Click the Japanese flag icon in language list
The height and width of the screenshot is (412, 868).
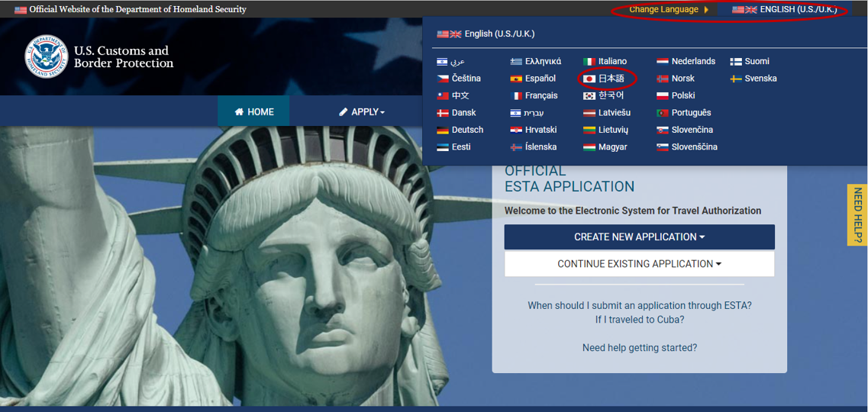589,79
